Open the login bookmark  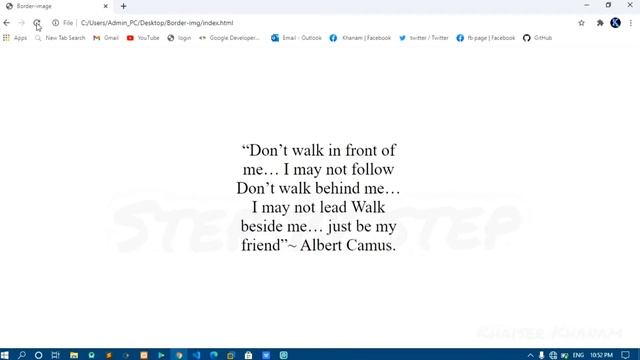[179, 38]
